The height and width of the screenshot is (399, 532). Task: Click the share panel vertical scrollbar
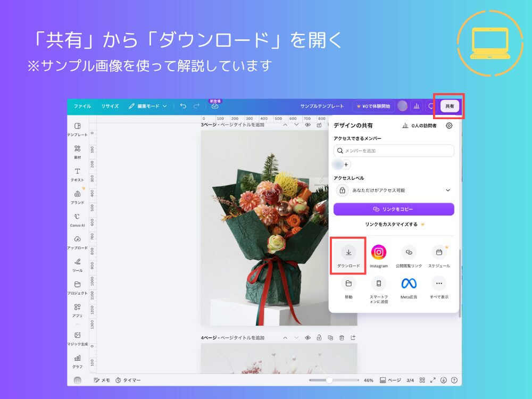(x=460, y=284)
